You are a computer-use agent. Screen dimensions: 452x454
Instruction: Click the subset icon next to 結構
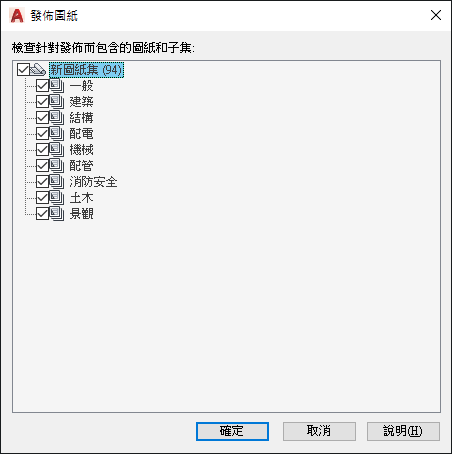(57, 118)
